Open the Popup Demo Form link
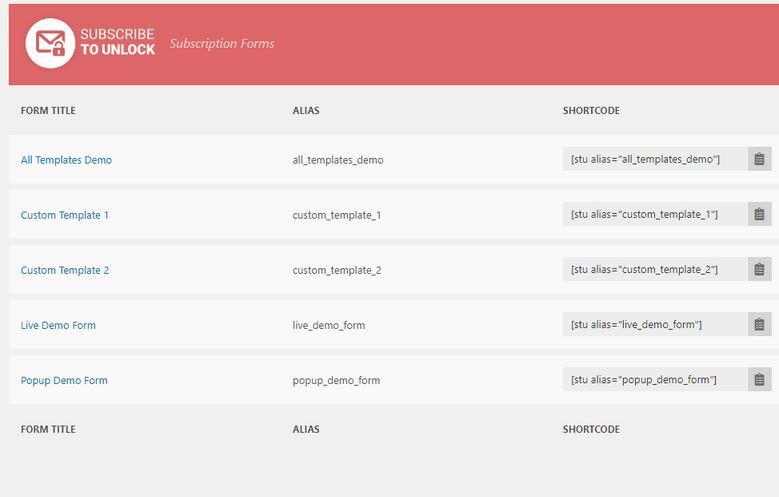The height and width of the screenshot is (497, 779). [64, 381]
